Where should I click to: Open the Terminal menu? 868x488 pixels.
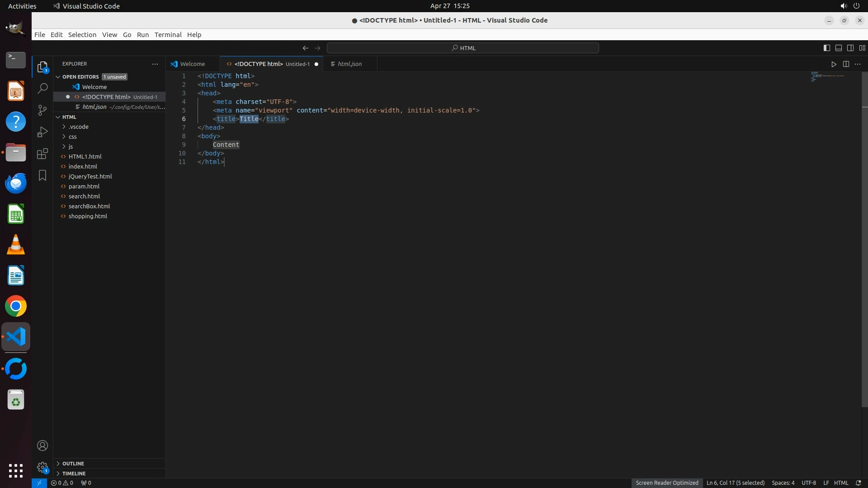coord(168,35)
